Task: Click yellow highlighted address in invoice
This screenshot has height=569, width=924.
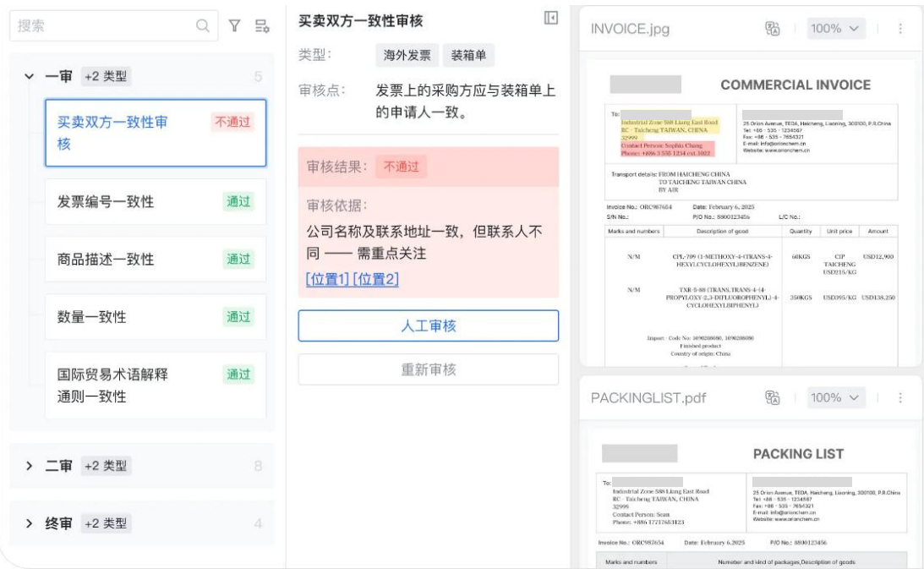Action: point(670,129)
